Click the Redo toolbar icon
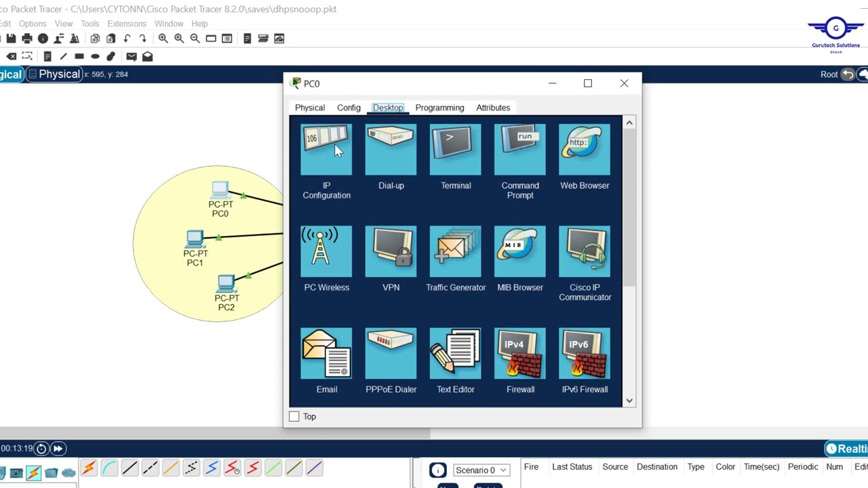The width and height of the screenshot is (868, 488). (x=142, y=39)
